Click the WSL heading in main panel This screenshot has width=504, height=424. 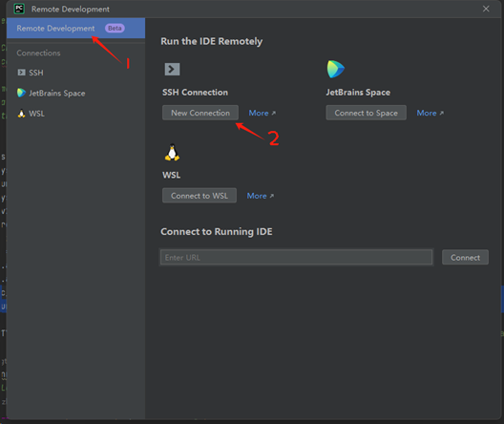point(171,175)
